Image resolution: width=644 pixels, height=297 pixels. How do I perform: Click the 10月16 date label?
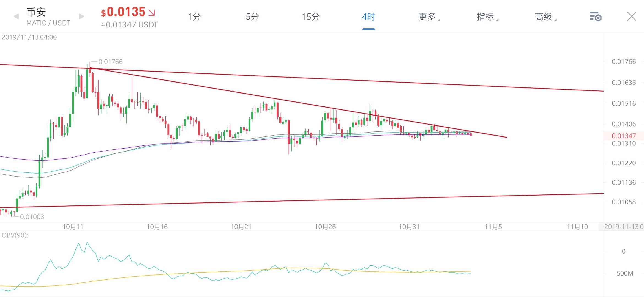157,227
